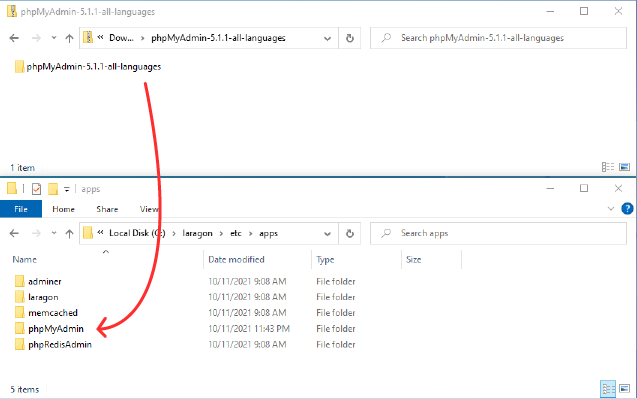
Task: Expand address bar history in phpMyAdmin zip window
Action: (x=327, y=39)
